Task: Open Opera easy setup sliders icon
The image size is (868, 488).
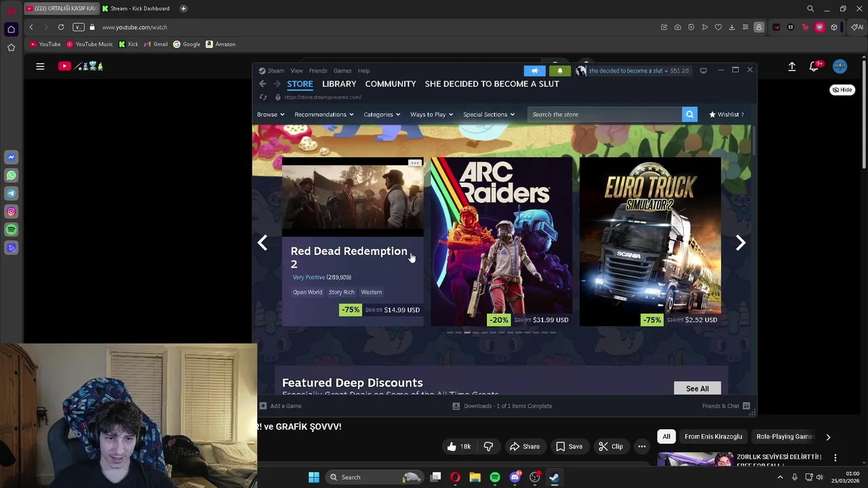Action: pos(745,27)
